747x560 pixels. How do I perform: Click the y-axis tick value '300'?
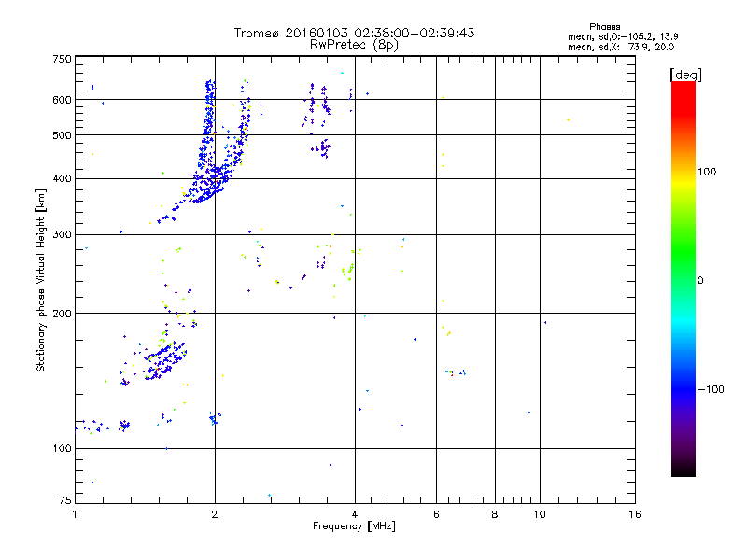62,234
